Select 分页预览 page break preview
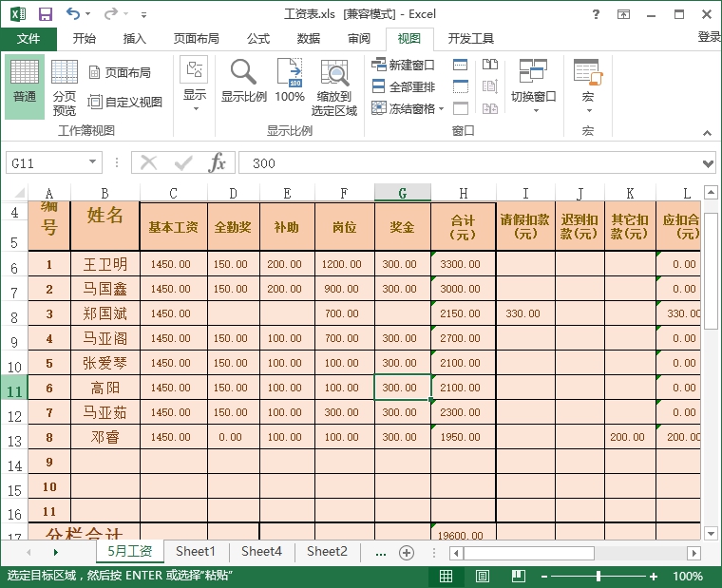This screenshot has height=588, width=722. (65, 86)
